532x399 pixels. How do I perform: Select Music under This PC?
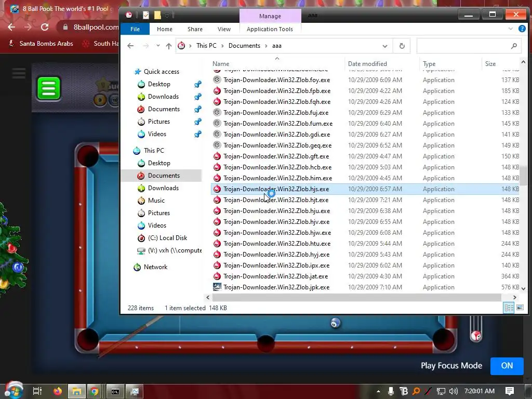tap(156, 201)
